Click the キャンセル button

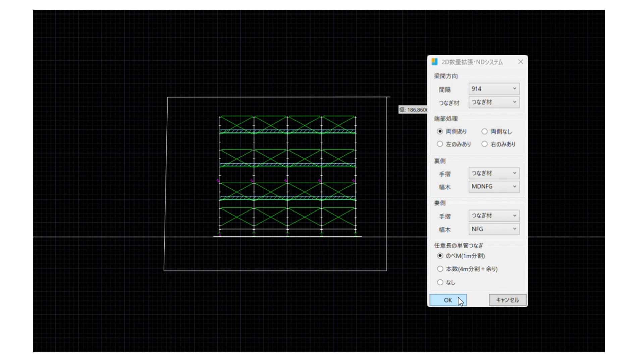(507, 300)
